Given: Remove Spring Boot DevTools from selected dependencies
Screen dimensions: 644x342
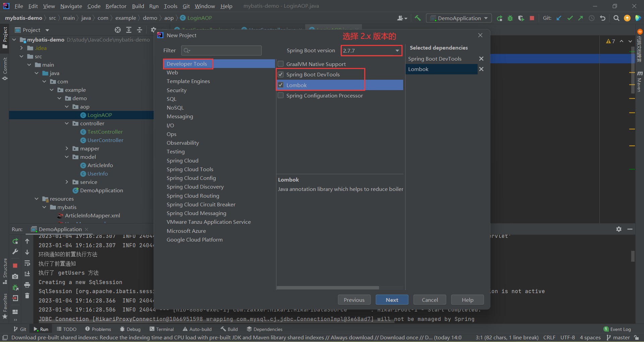Looking at the screenshot, I should (481, 59).
